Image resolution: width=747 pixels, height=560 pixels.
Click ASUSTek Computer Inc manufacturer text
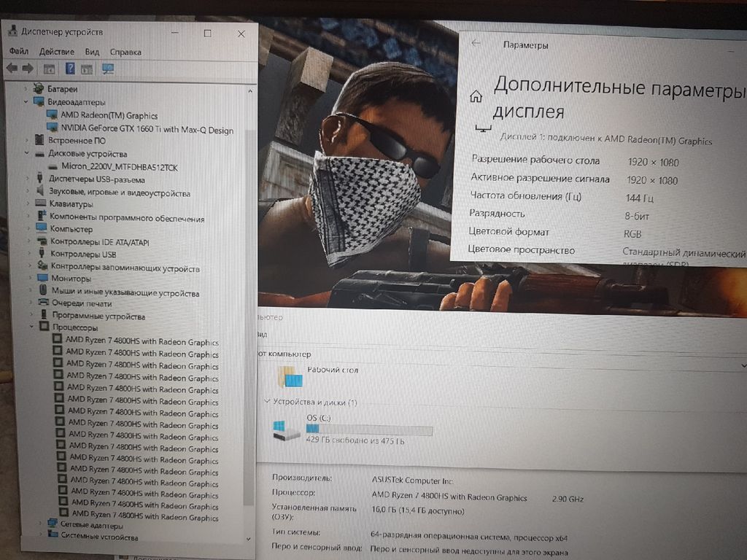pyautogui.click(x=412, y=481)
